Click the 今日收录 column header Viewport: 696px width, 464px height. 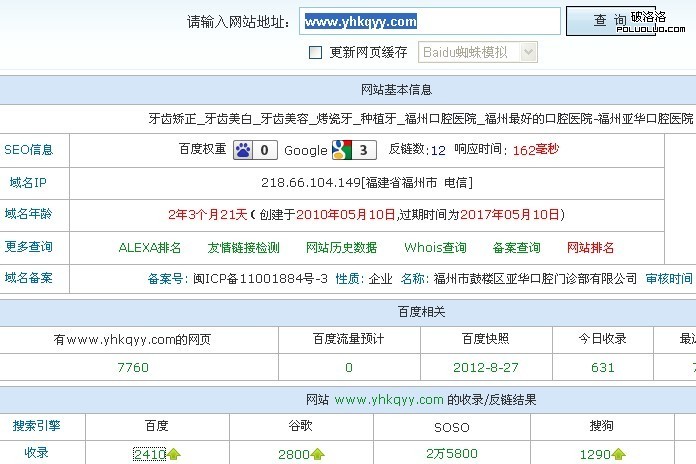click(x=602, y=339)
